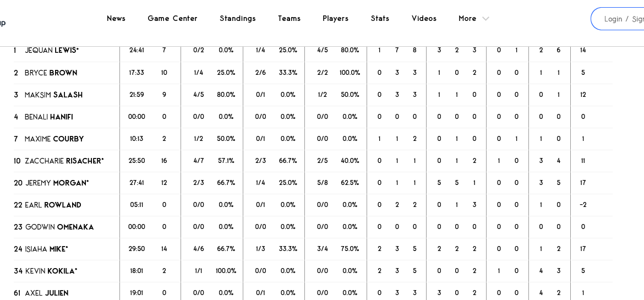Viewport: 644px width, 300px height.
Task: Expand the More dropdown chevron
Action: [x=485, y=19]
